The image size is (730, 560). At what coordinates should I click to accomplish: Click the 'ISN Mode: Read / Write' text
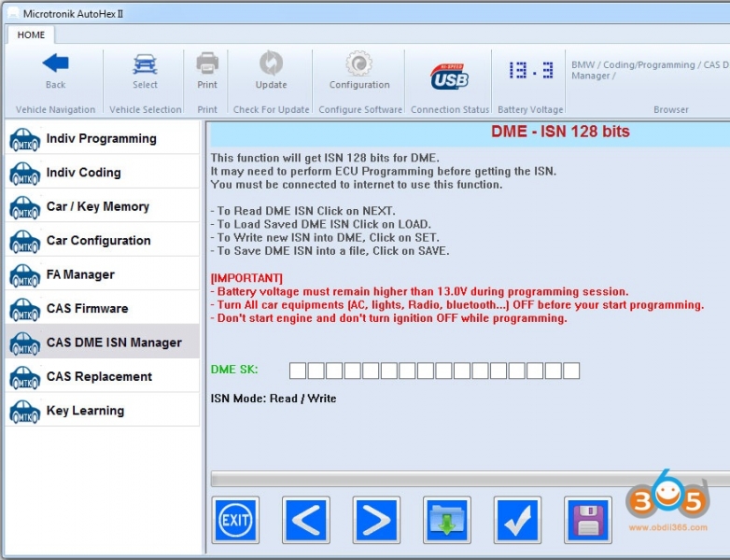pos(274,399)
